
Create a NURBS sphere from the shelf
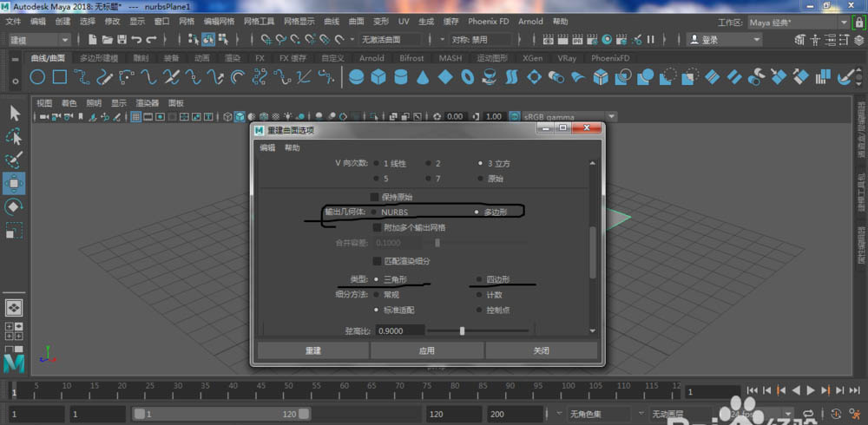click(x=356, y=77)
